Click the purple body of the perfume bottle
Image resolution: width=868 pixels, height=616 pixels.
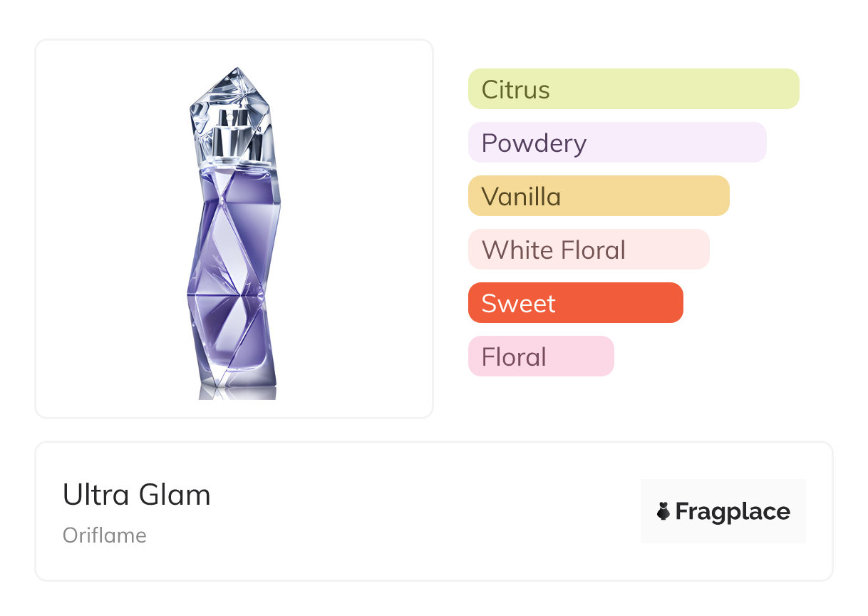pyautogui.click(x=234, y=271)
